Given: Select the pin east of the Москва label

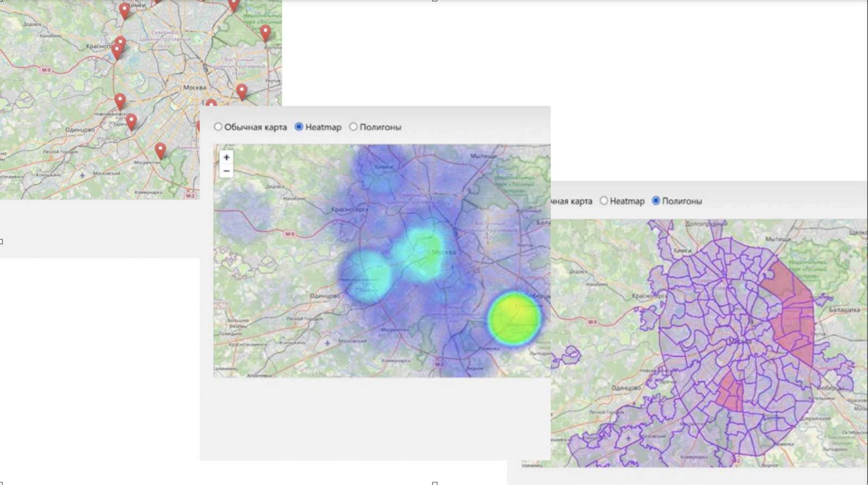Looking at the screenshot, I should 241,92.
